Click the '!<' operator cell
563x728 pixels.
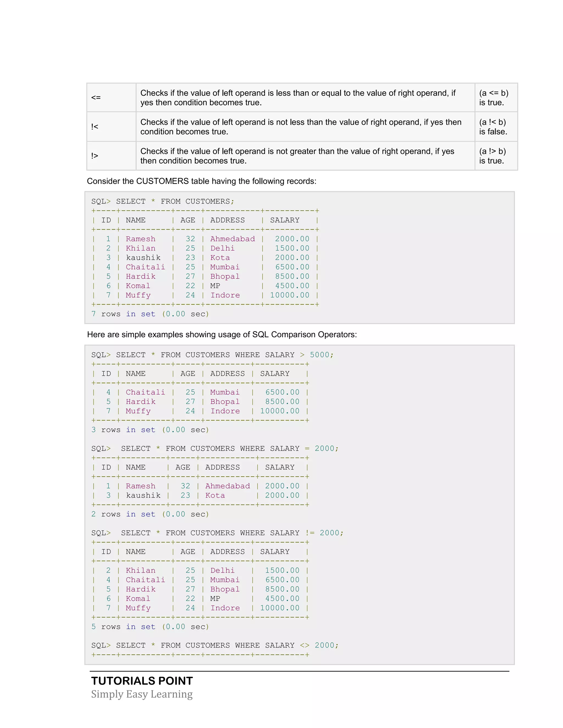[x=111, y=127]
